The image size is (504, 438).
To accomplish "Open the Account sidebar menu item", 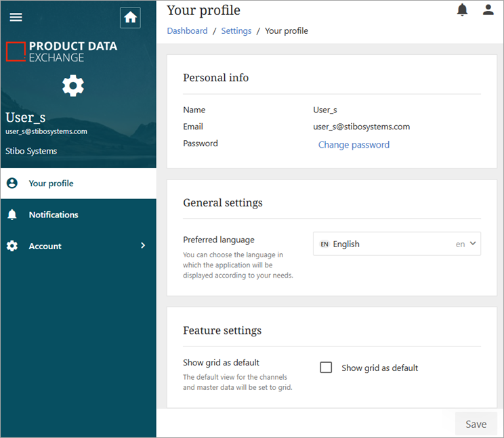I will coord(45,246).
